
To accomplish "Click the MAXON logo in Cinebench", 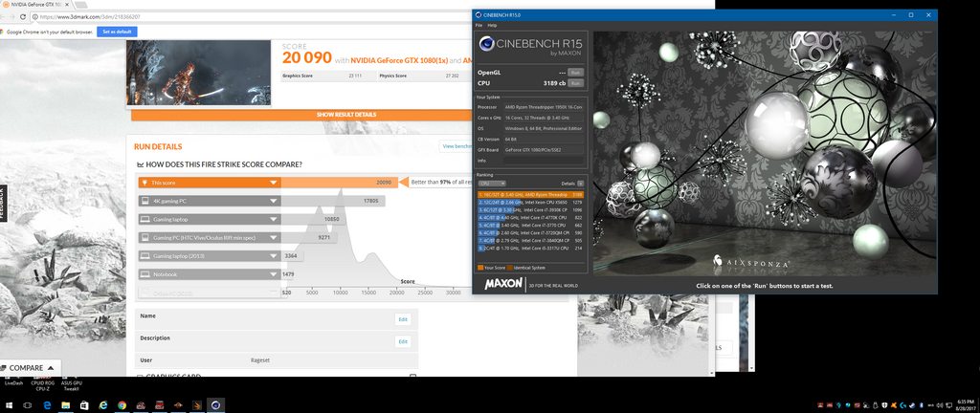I will point(503,285).
